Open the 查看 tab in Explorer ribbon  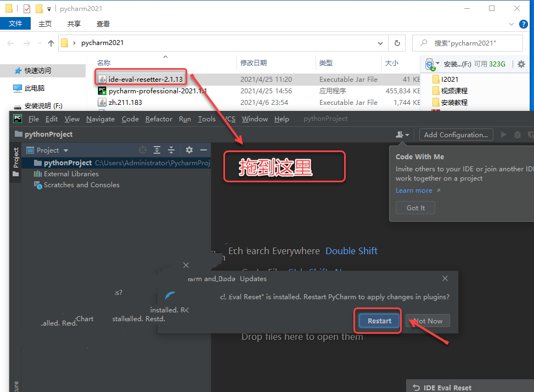(x=103, y=24)
